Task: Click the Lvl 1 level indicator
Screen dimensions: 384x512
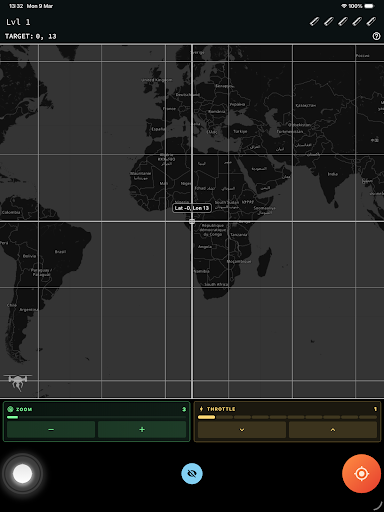Action: 18,22
